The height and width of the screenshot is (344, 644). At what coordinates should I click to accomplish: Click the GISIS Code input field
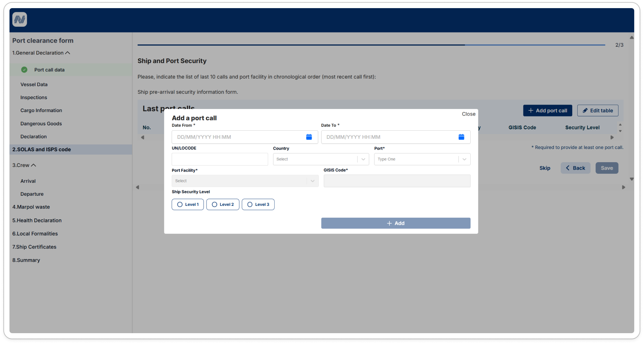397,181
